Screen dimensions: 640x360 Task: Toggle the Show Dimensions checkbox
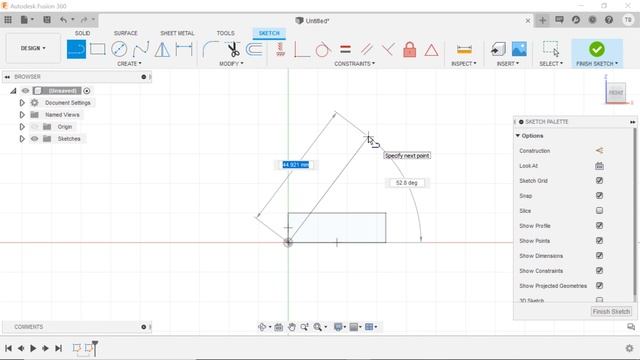click(x=599, y=256)
